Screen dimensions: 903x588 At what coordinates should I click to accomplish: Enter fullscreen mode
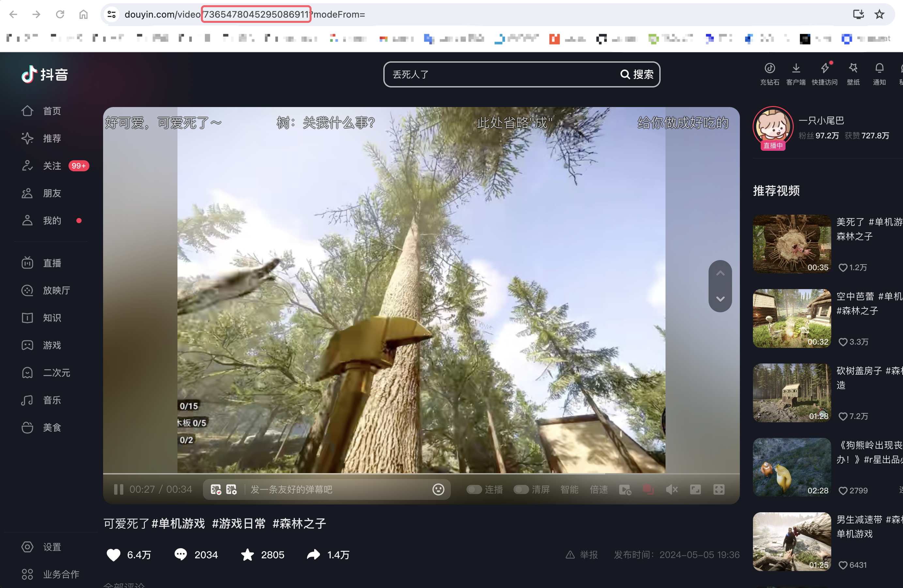[719, 489]
